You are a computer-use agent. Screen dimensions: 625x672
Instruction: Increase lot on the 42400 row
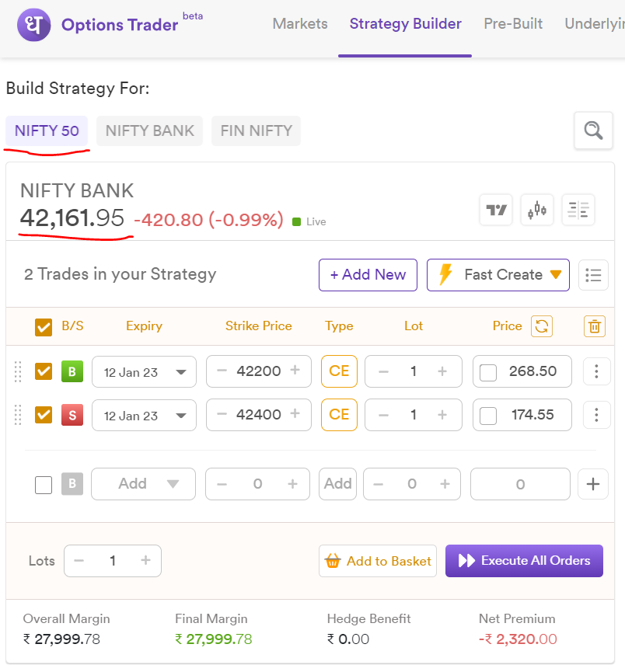pos(442,416)
